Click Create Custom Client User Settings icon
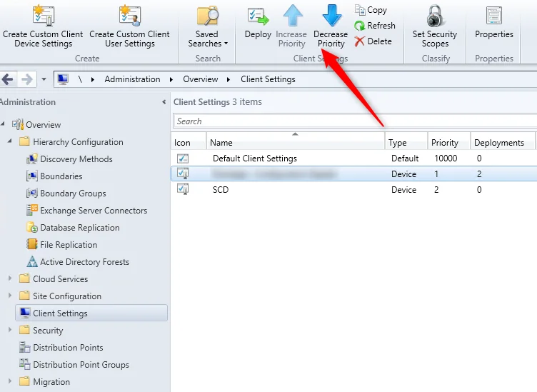This screenshot has height=392, width=537. (130, 16)
